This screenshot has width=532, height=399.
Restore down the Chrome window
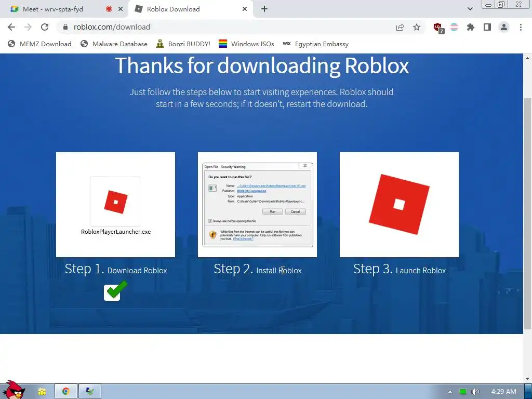click(x=501, y=5)
